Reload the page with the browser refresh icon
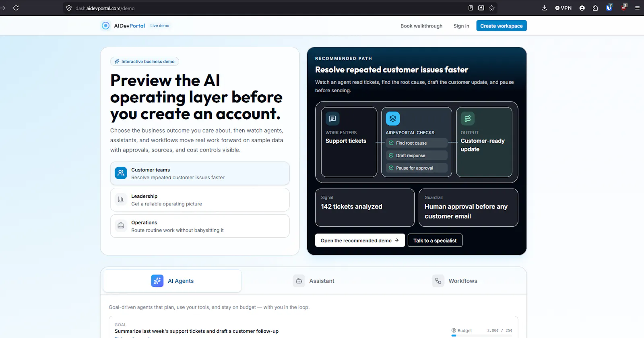This screenshot has width=644, height=338. (16, 8)
